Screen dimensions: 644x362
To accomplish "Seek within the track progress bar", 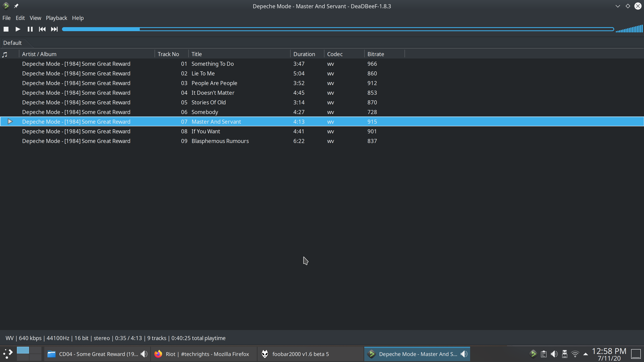I will pos(337,29).
